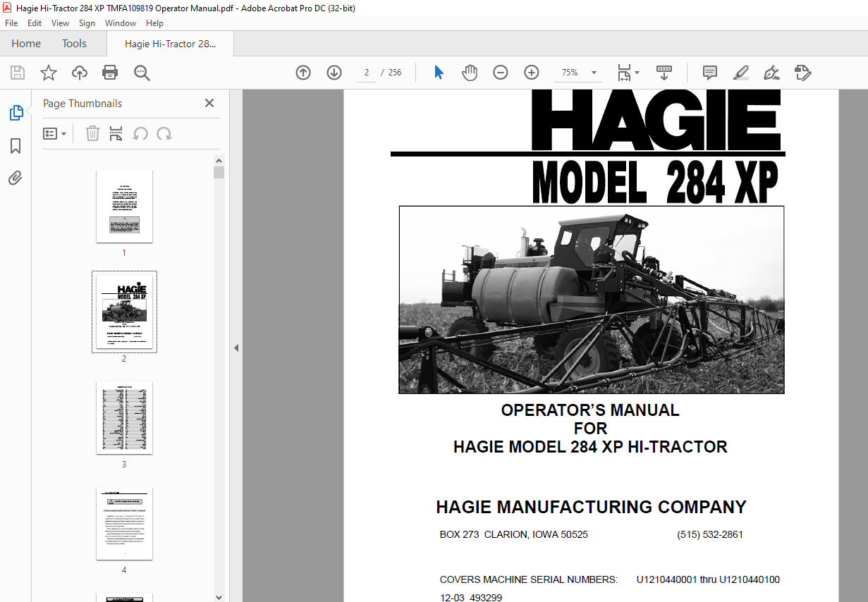868x602 pixels.
Task: Delete the selected page with the trash icon
Action: 92,133
